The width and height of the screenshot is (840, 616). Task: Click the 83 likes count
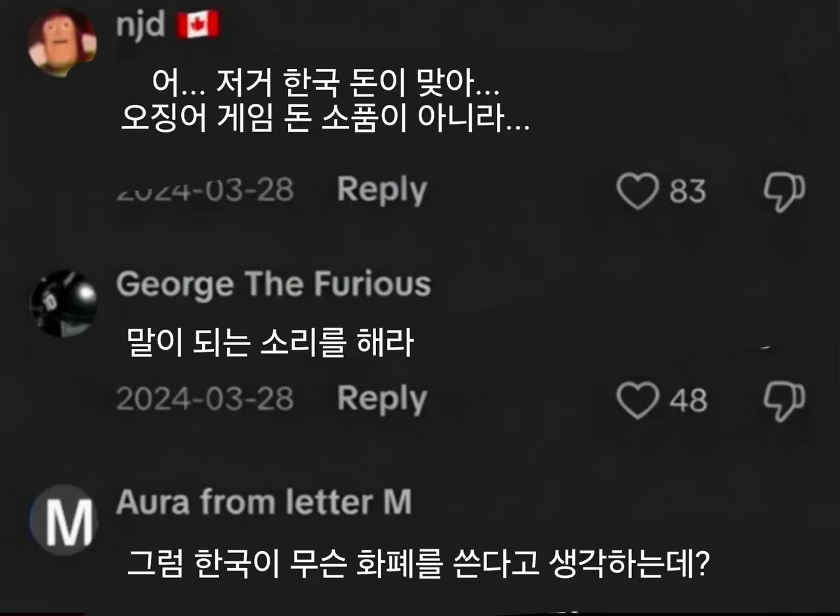(687, 192)
